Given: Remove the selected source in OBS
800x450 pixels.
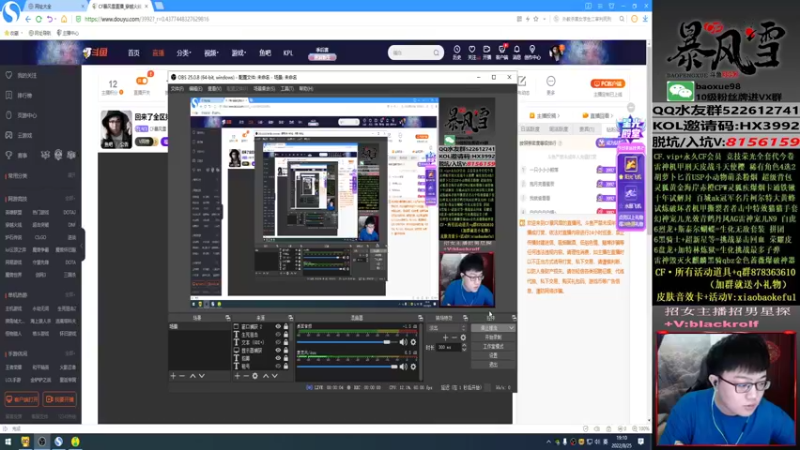Looking at the screenshot, I should [246, 376].
